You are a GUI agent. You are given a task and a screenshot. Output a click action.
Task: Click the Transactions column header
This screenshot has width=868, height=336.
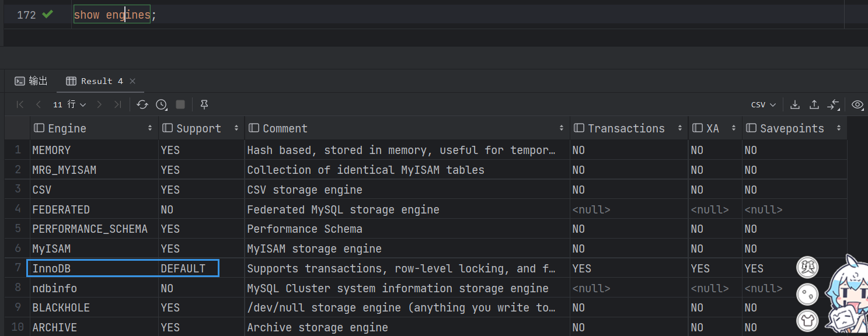pyautogui.click(x=629, y=128)
